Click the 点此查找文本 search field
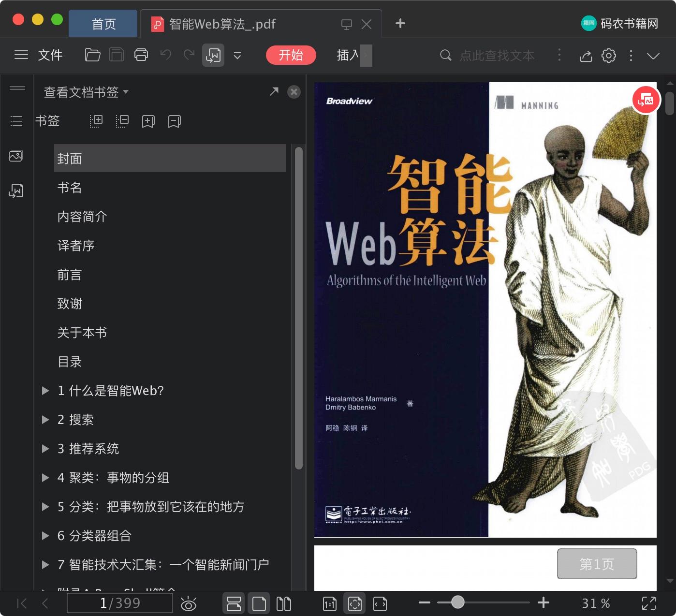 497,56
